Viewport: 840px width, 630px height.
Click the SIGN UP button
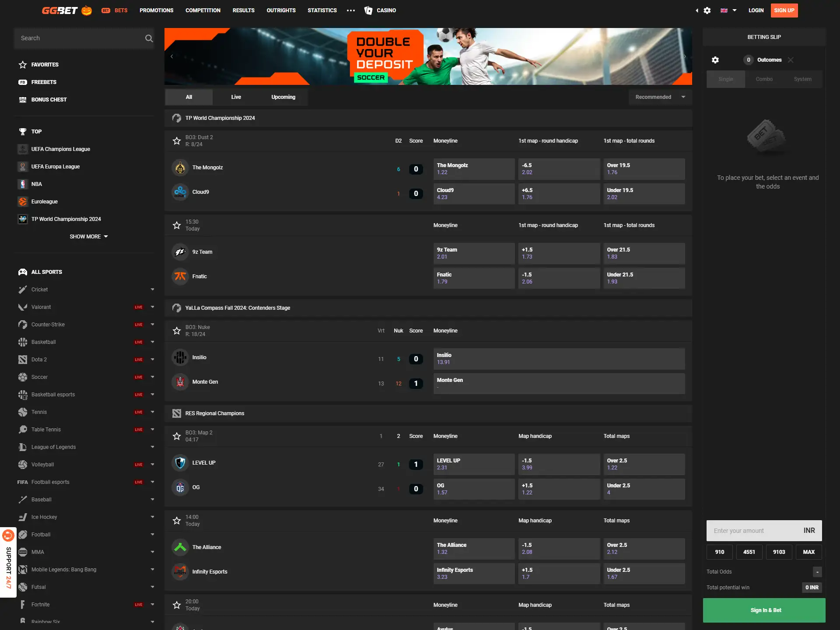click(x=784, y=10)
